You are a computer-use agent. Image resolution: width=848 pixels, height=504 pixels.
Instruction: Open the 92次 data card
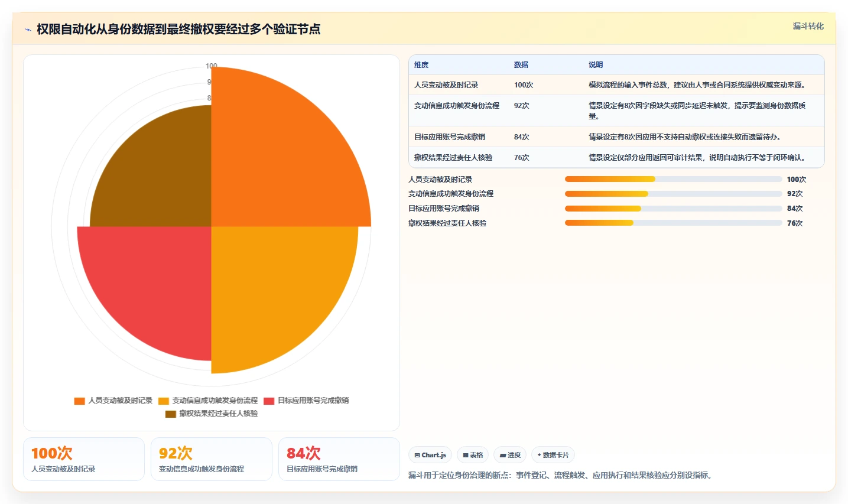[x=212, y=459]
